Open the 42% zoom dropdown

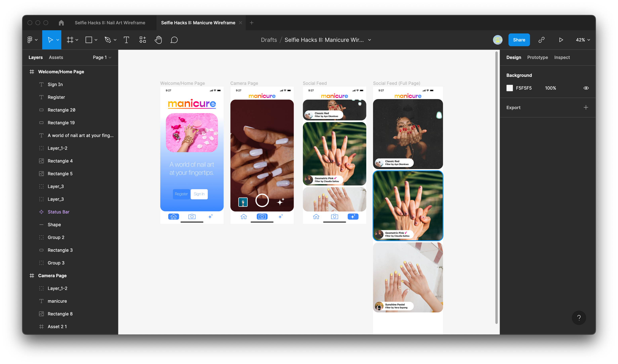[x=583, y=40]
